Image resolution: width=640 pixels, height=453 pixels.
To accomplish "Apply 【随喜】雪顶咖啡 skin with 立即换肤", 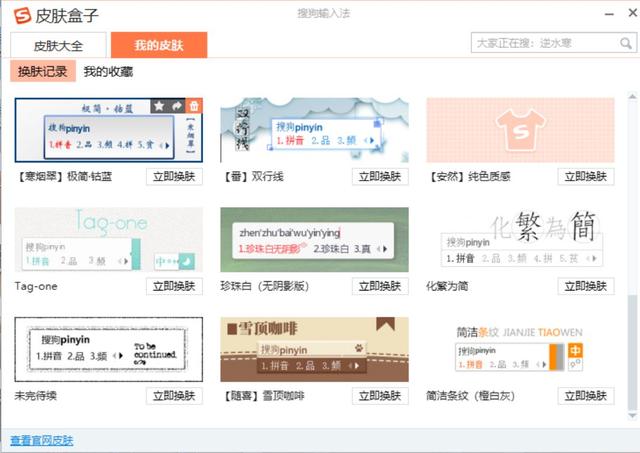I will (x=380, y=395).
